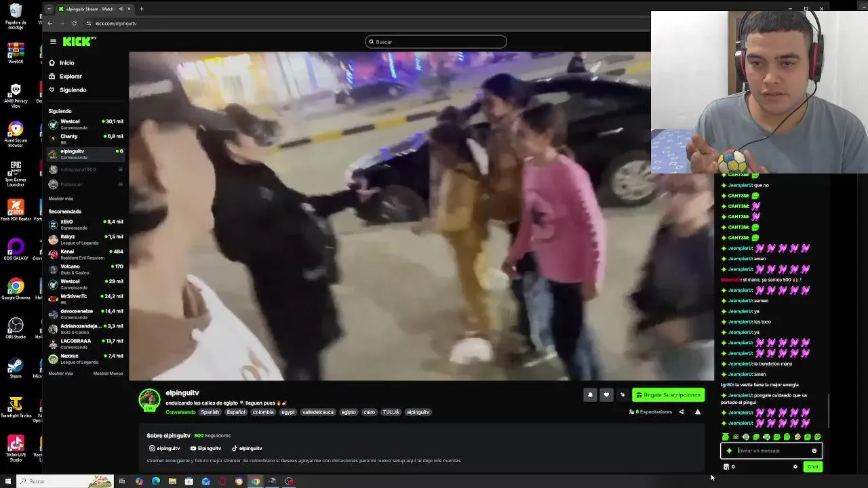
Task: Select the colombia tag
Action: tap(263, 412)
